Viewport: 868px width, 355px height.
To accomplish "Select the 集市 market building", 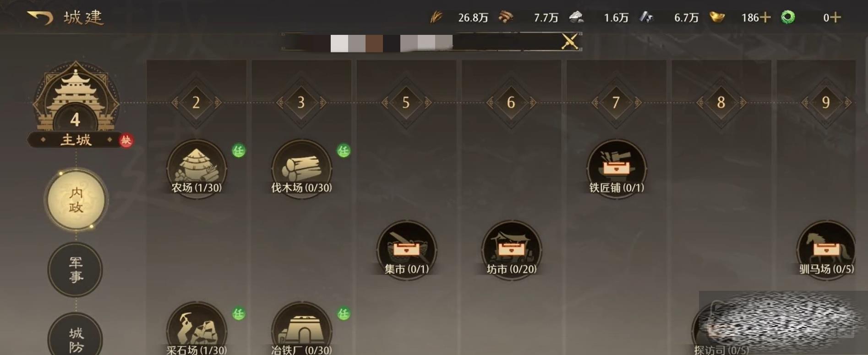I will (x=406, y=250).
